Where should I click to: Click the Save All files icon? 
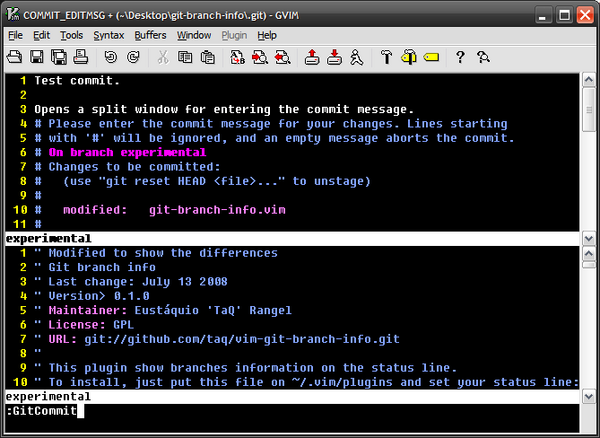tap(59, 57)
